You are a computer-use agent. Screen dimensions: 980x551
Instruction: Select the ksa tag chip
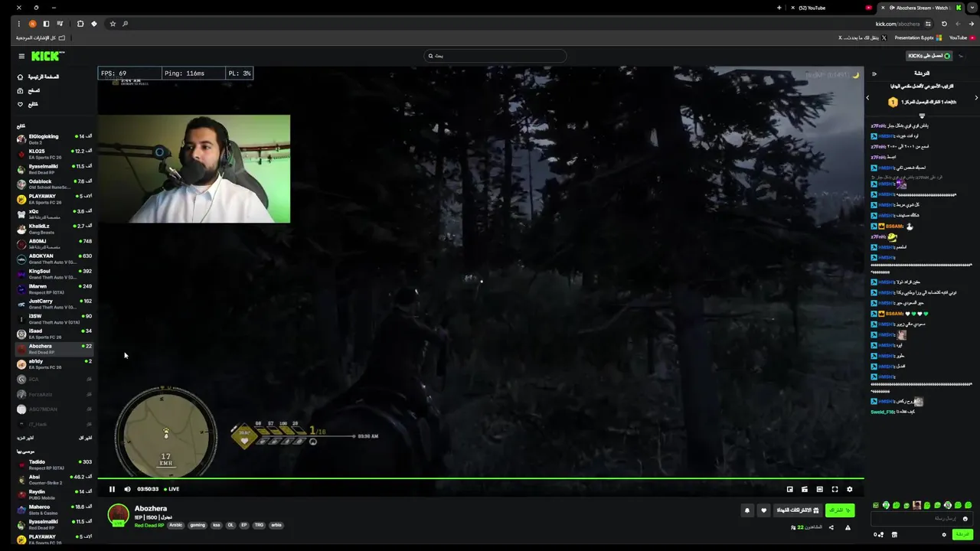tap(216, 526)
